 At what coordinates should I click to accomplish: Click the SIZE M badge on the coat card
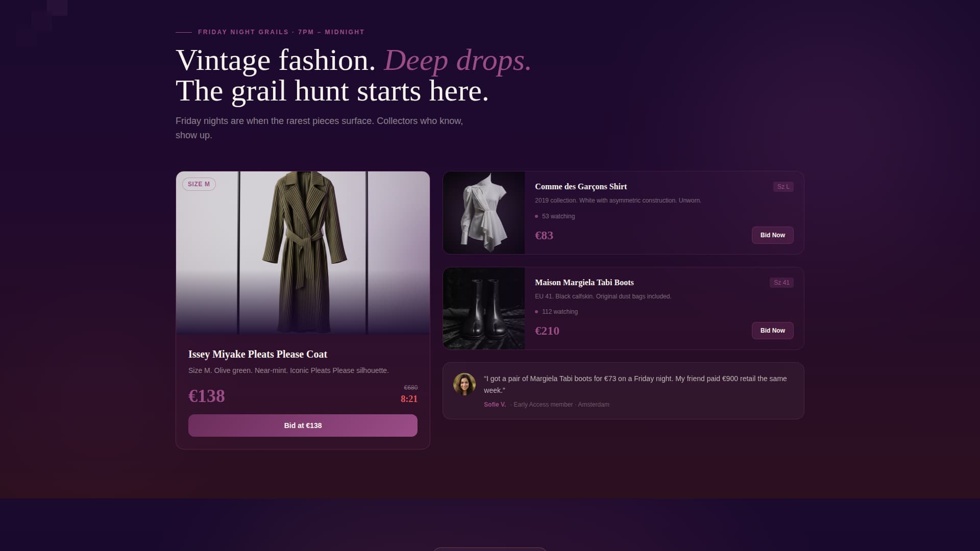pyautogui.click(x=200, y=184)
